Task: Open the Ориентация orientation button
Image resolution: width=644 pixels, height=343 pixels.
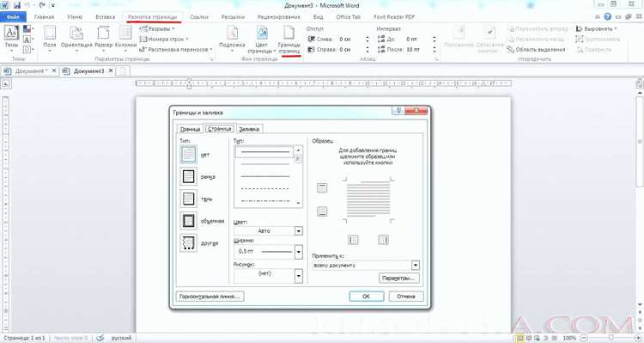Action: tap(76, 39)
